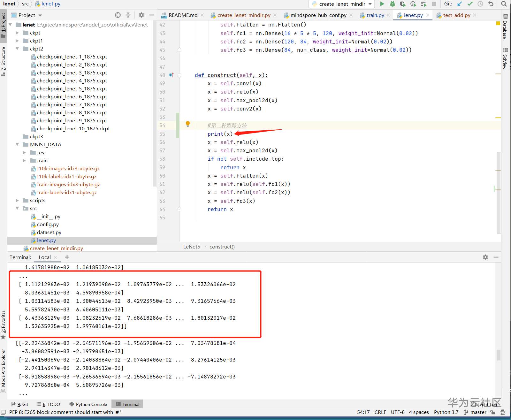Update project from Git (blue arrow)
Image resolution: width=511 pixels, height=420 pixels.
pos(460,4)
